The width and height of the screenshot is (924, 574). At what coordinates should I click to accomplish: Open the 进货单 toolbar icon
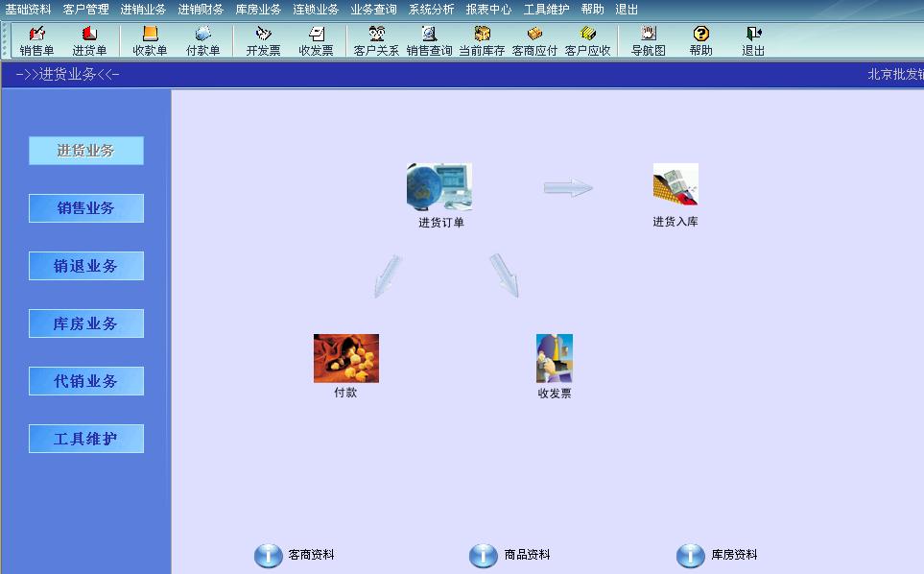click(x=89, y=40)
